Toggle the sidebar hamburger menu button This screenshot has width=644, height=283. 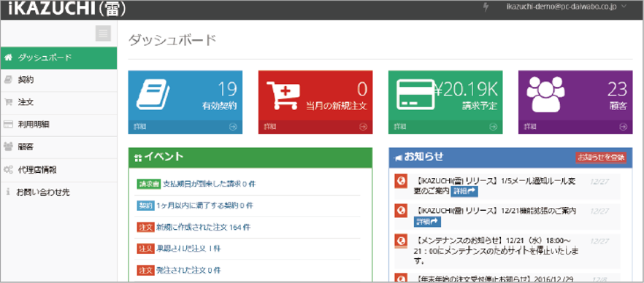pyautogui.click(x=103, y=34)
